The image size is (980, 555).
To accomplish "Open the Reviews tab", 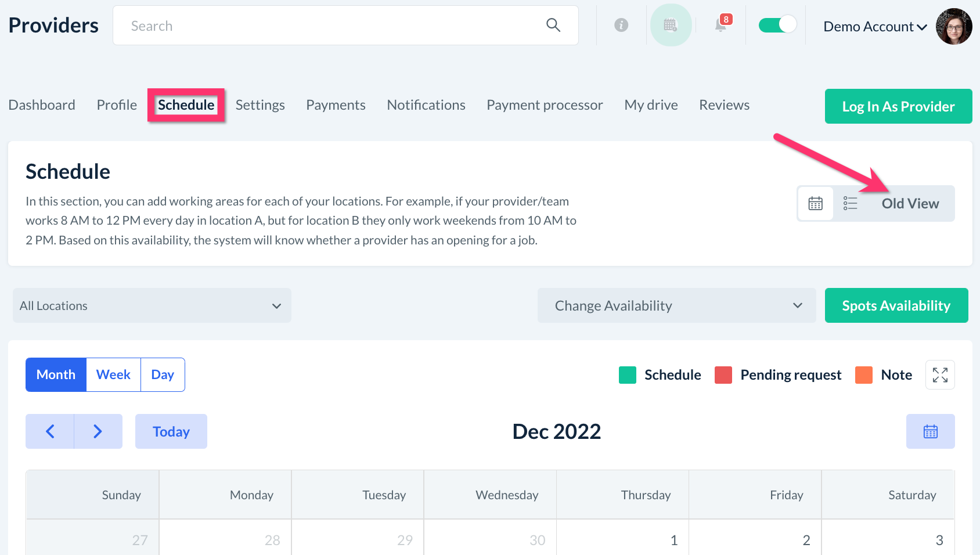I will 724,105.
